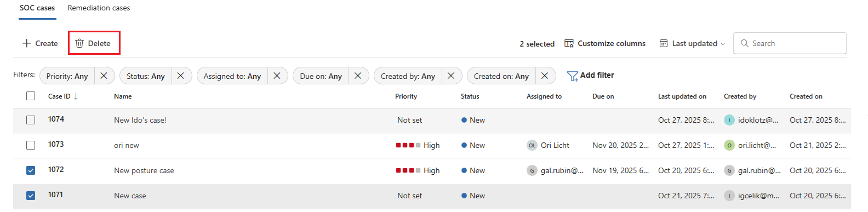Remove the Priority filter with its X
The image size is (868, 212).
click(104, 76)
